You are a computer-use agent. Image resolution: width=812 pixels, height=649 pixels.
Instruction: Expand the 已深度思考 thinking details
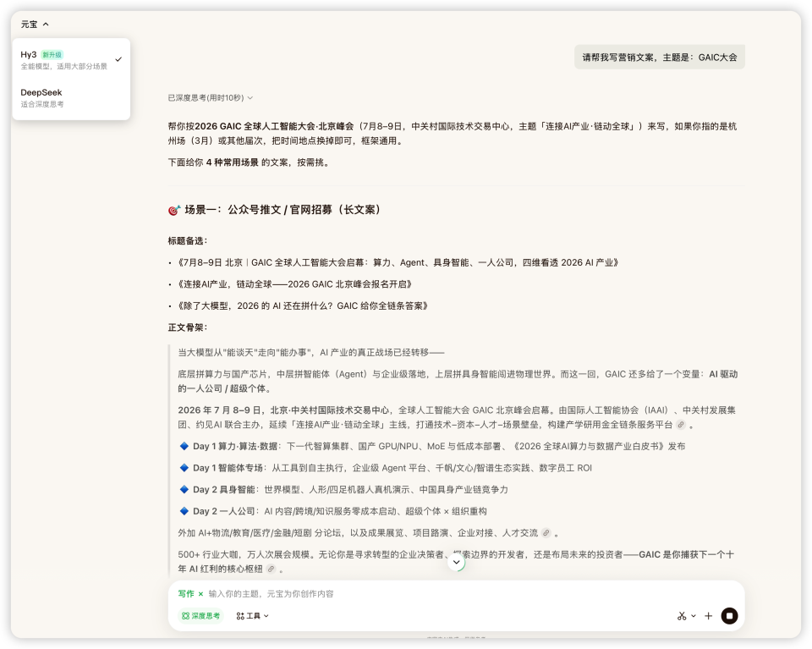point(211,97)
